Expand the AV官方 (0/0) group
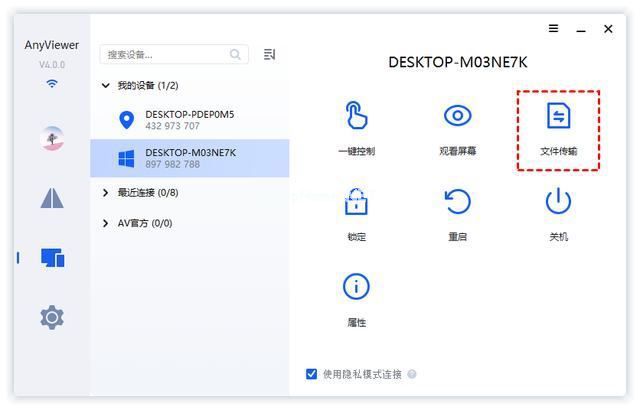 click(x=106, y=223)
